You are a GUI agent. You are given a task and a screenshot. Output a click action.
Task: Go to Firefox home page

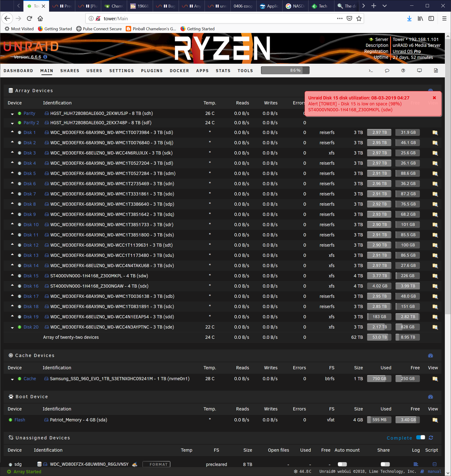pyautogui.click(x=40, y=18)
